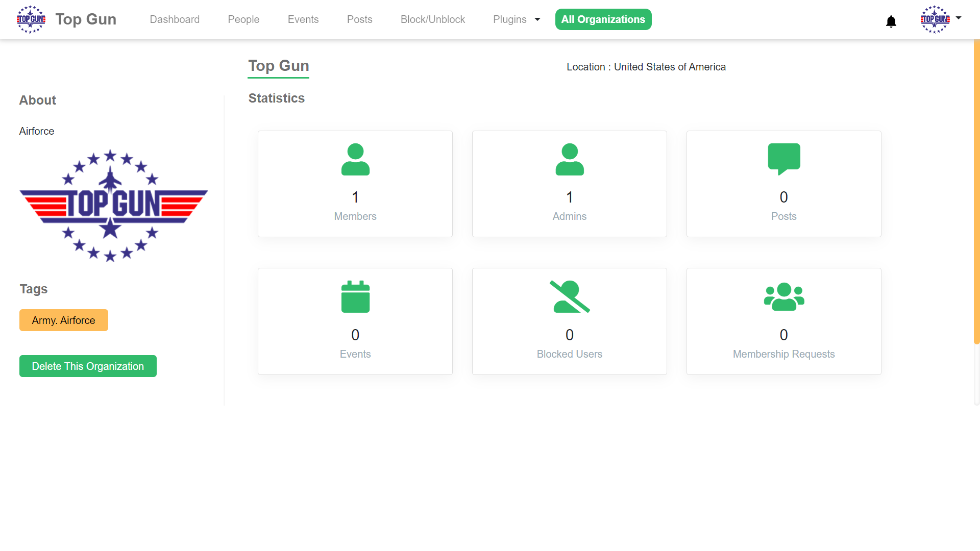Click the Top Gun logo in navbar
This screenshot has width=980, height=551.
coord(31,19)
